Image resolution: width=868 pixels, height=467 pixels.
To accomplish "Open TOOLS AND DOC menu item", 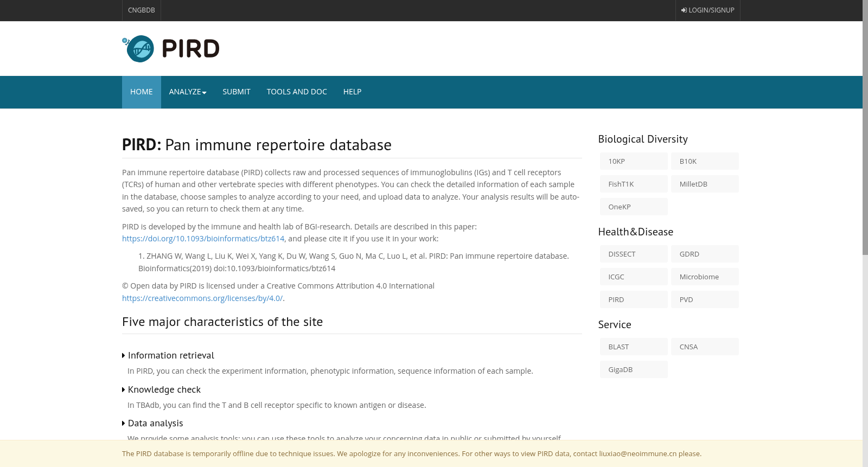I will point(297,92).
